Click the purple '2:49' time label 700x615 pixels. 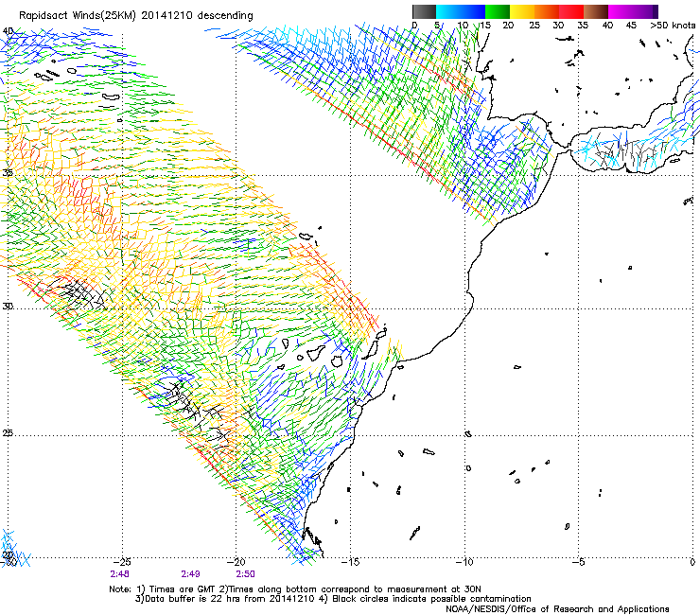tap(191, 574)
